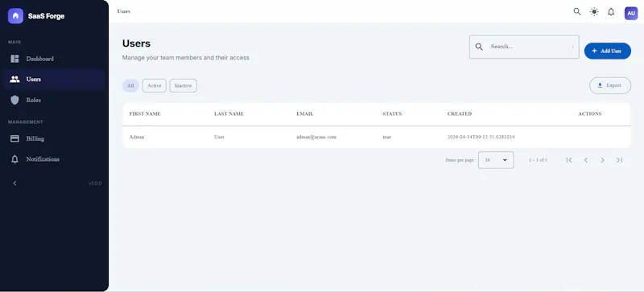This screenshot has width=644, height=292.
Task: Go to next page of results
Action: [x=602, y=160]
